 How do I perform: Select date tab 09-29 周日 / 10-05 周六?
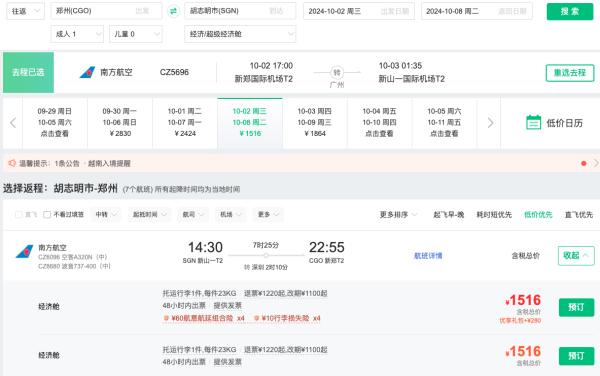point(55,123)
